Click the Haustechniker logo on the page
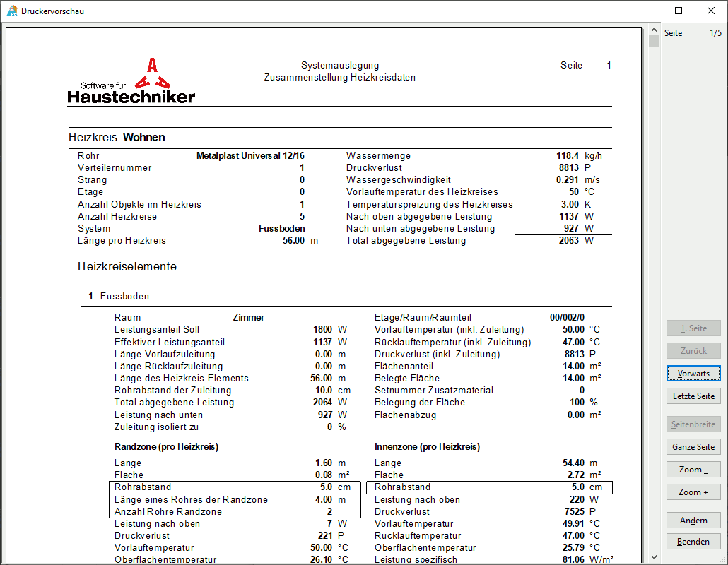Screen dimensions: 728x565 tap(131, 81)
